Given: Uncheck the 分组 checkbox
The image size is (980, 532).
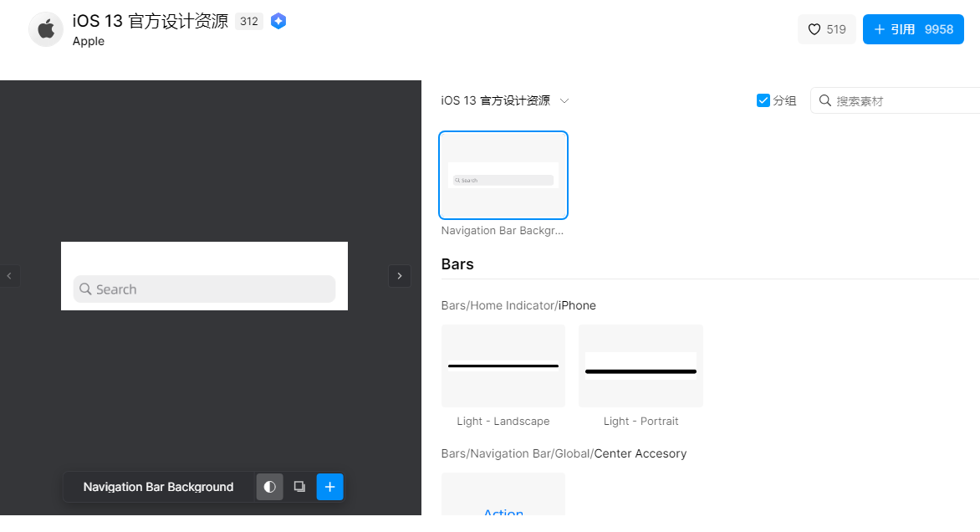Looking at the screenshot, I should (x=763, y=100).
